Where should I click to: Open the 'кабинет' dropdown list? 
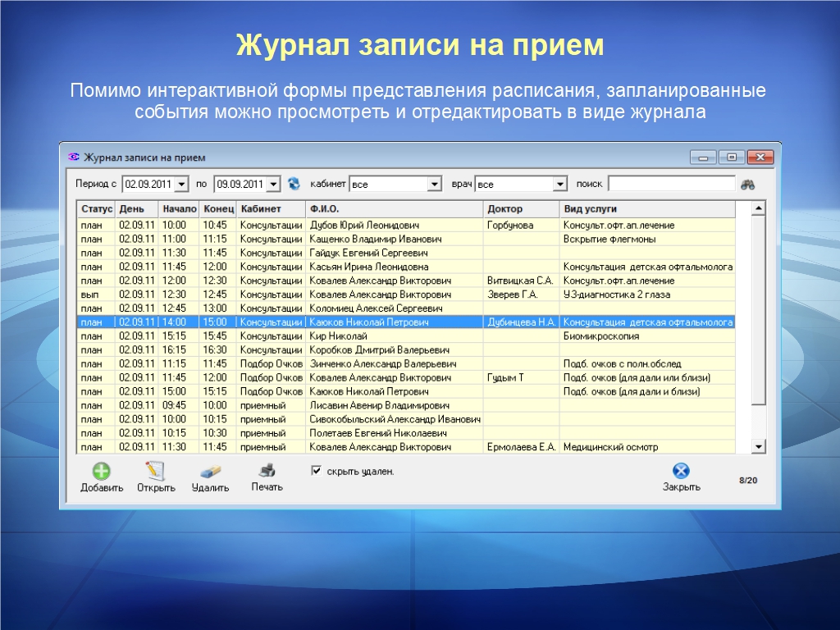435,185
